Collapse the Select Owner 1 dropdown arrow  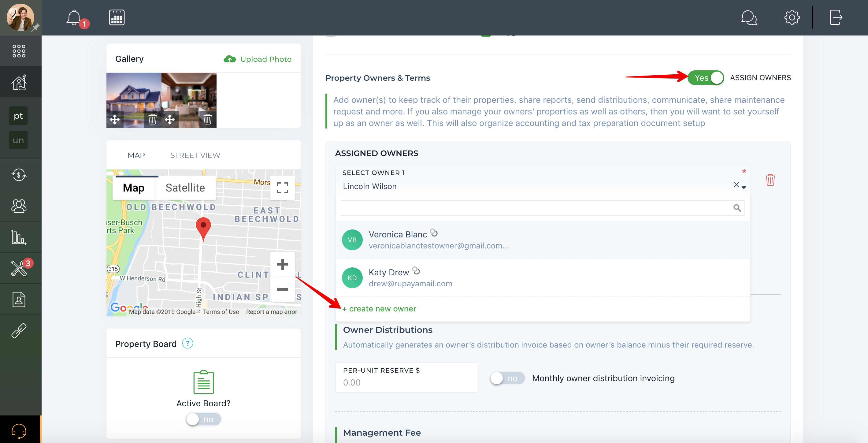744,188
